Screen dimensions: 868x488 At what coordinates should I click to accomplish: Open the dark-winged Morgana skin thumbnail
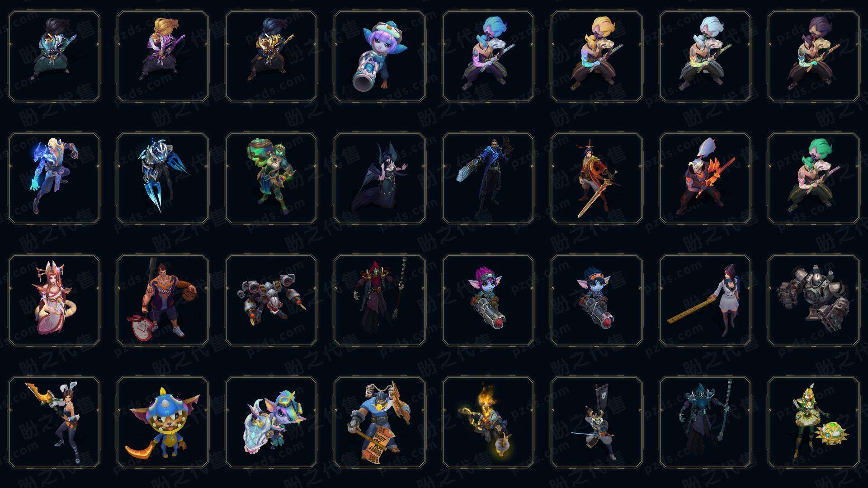380,178
